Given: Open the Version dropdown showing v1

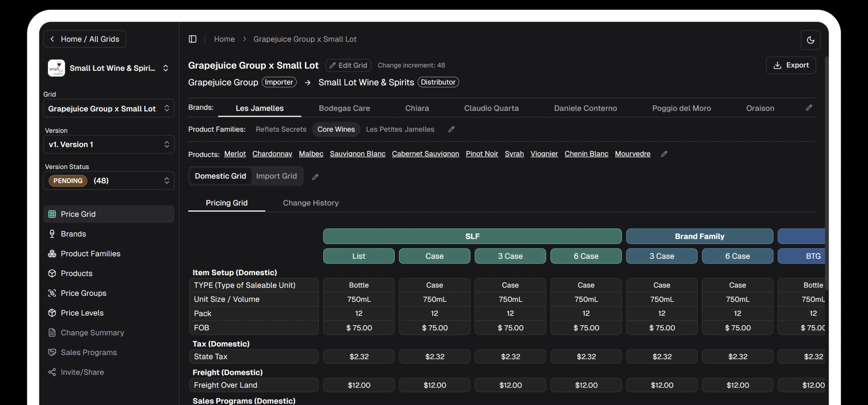Looking at the screenshot, I should (108, 144).
